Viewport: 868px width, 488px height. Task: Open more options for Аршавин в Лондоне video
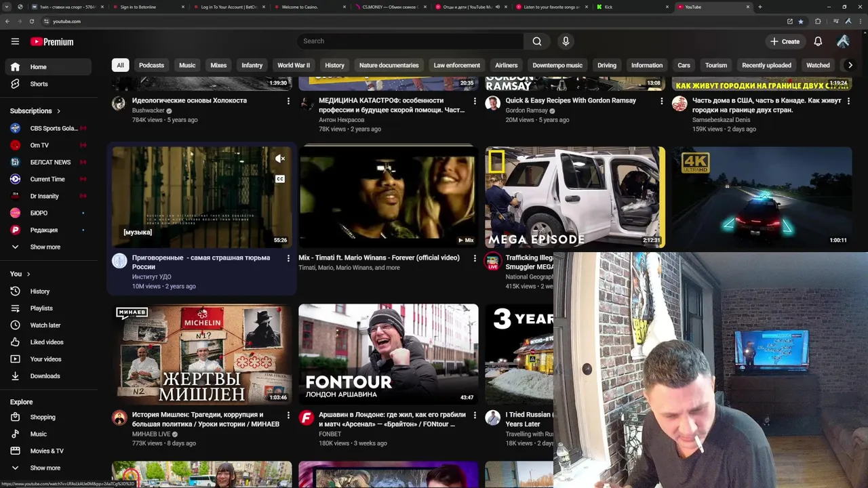(475, 415)
